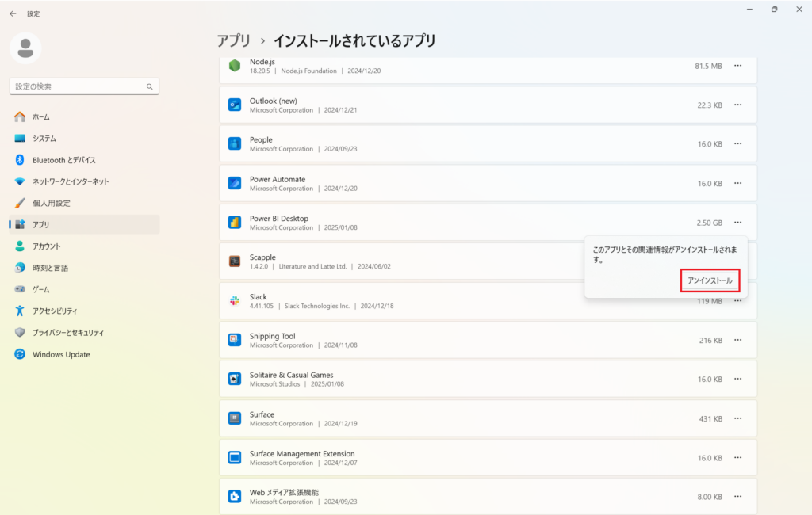Click the Scapple app name text
The image size is (812, 515).
click(x=262, y=257)
